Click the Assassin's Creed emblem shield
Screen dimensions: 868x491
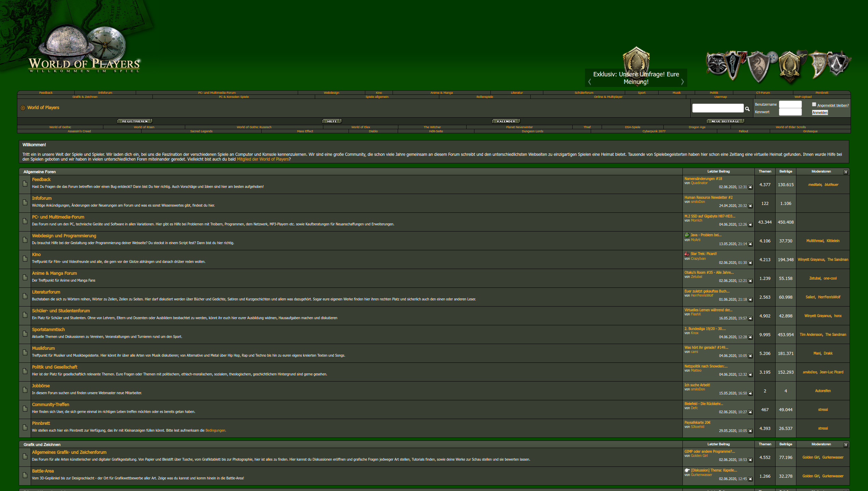tap(837, 64)
